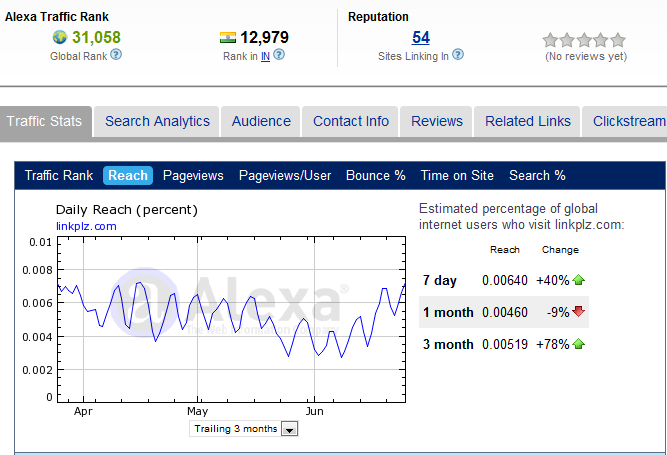Screen dimensions: 667x455
Task: Open the Trailing 3 months dropdown
Action: click(x=244, y=429)
